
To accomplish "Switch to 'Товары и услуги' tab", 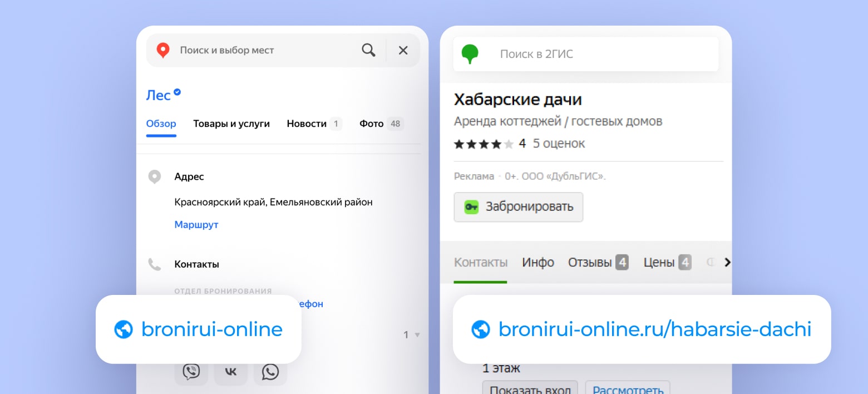I will [x=231, y=124].
